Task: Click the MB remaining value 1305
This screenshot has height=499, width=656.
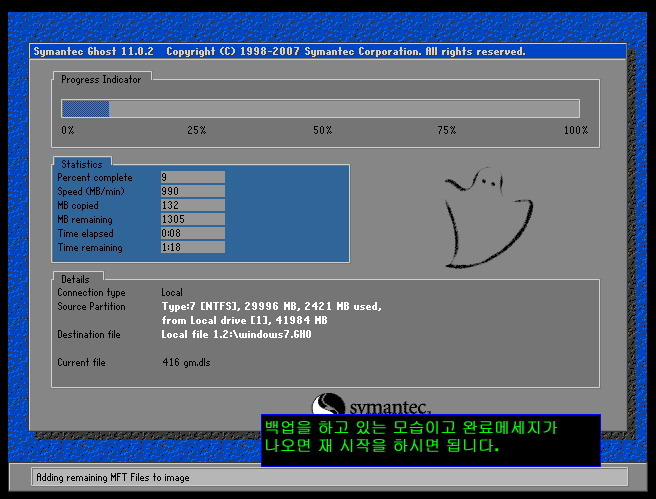Action: (193, 219)
